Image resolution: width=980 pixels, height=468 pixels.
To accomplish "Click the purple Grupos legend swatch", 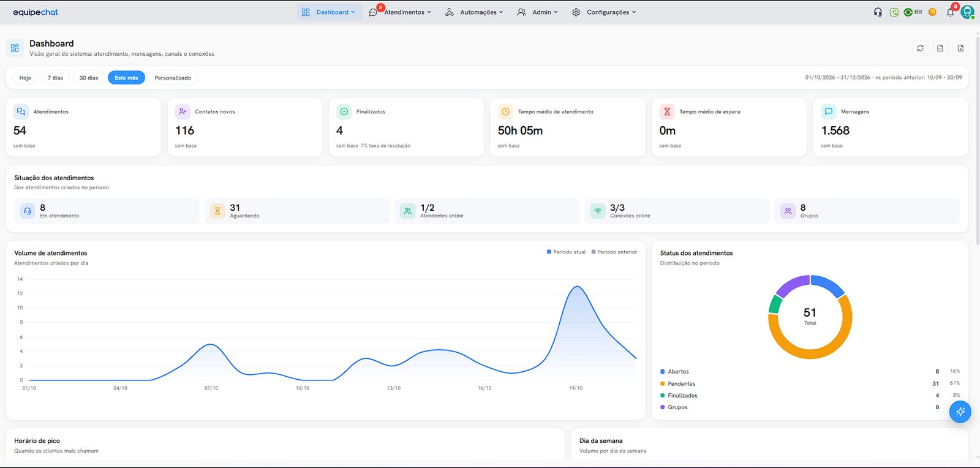I will point(663,407).
